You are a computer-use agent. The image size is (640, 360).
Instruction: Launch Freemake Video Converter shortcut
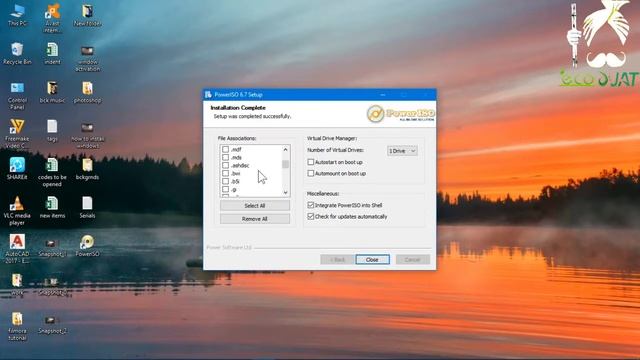click(x=17, y=134)
